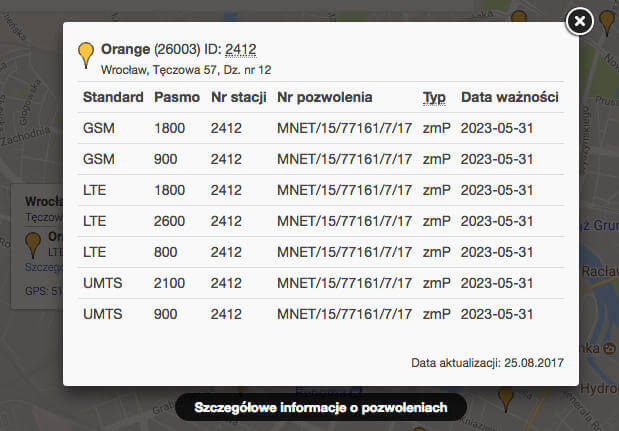The width and height of the screenshot is (619, 431).
Task: Click the GSM cell in the 900 row
Action: point(99,159)
